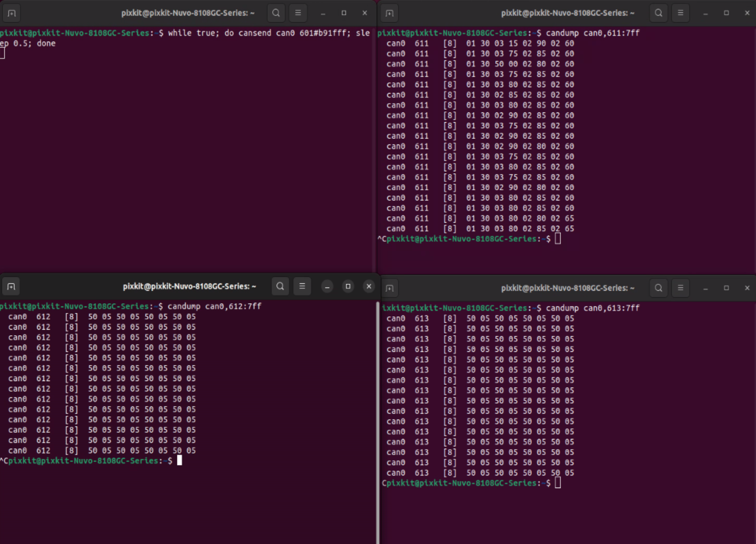Click title bar text of candump 612 terminal
The width and height of the screenshot is (756, 544).
click(189, 286)
